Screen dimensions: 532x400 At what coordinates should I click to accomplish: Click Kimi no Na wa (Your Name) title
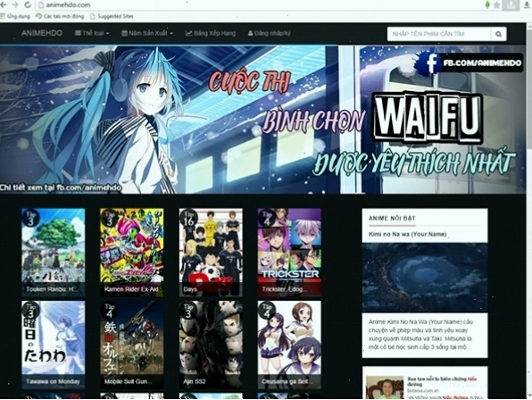click(x=407, y=234)
